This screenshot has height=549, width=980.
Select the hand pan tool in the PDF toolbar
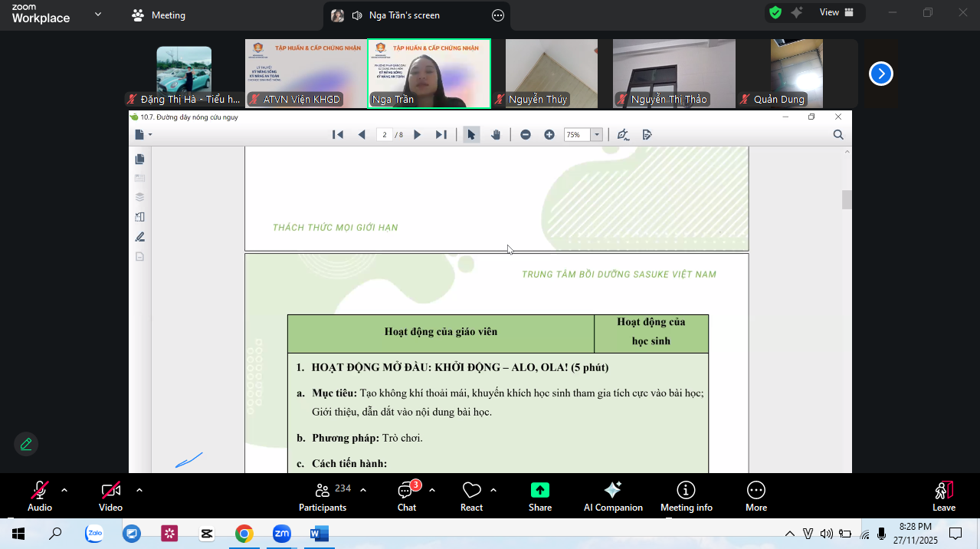pos(496,135)
